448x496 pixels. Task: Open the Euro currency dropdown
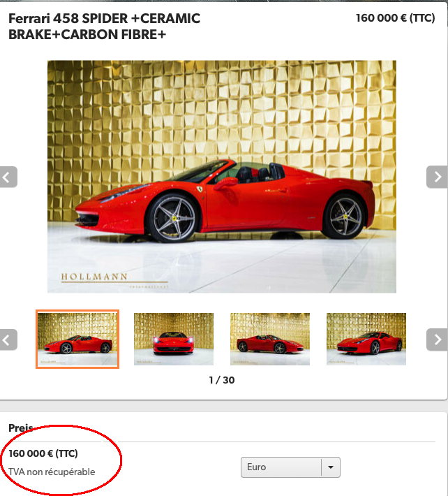(290, 467)
